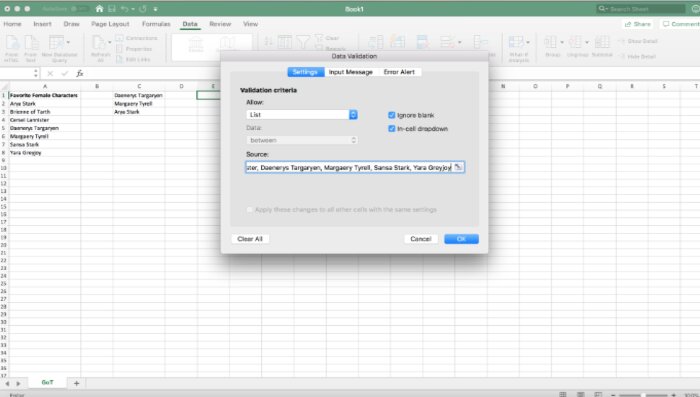Expand the Group dropdown arrow
This screenshot has width=700, height=397.
(x=562, y=42)
